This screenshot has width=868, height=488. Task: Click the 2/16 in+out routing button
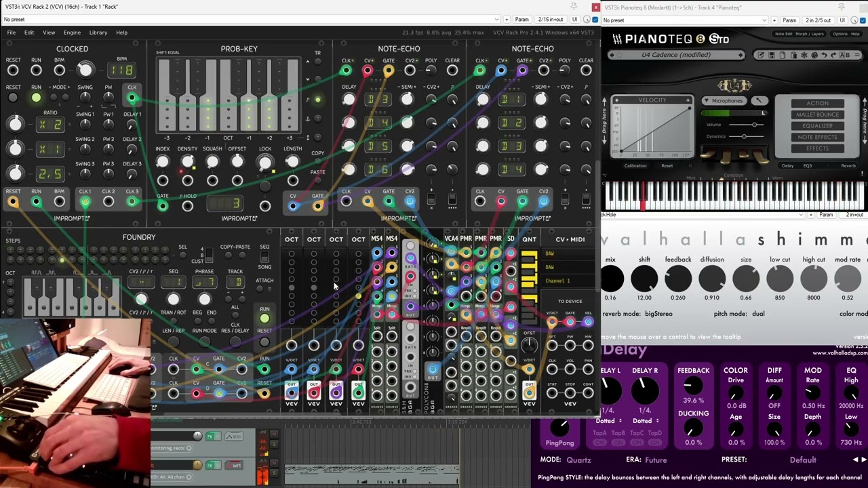coord(550,20)
